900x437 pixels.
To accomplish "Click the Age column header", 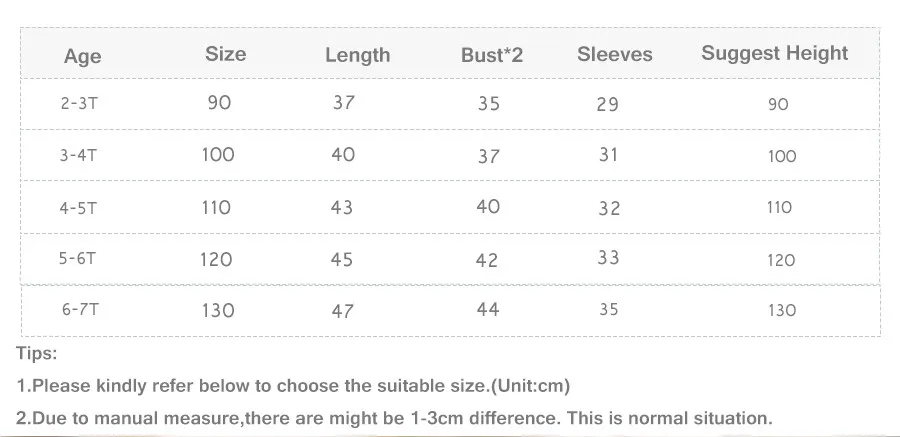I will click(83, 56).
